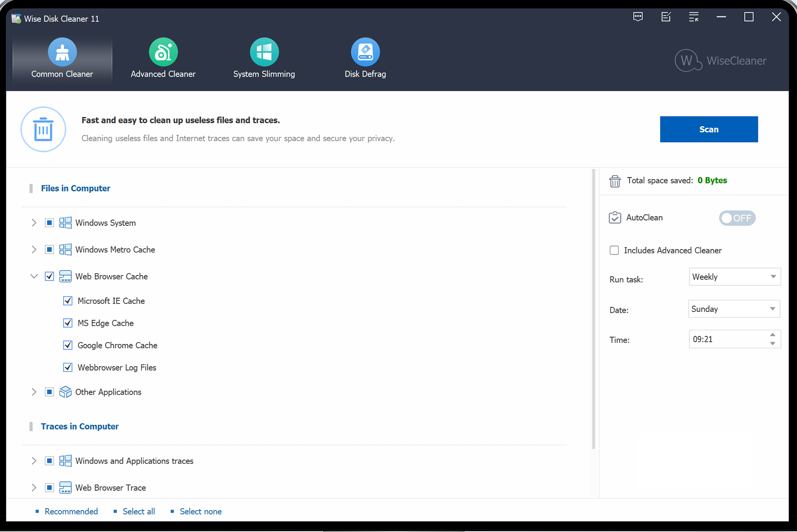
Task: Click the Traces in Computer heading
Action: click(x=80, y=427)
